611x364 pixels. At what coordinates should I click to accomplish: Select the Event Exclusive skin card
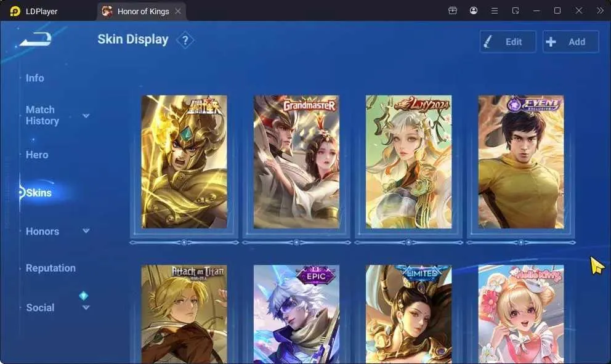coord(521,162)
